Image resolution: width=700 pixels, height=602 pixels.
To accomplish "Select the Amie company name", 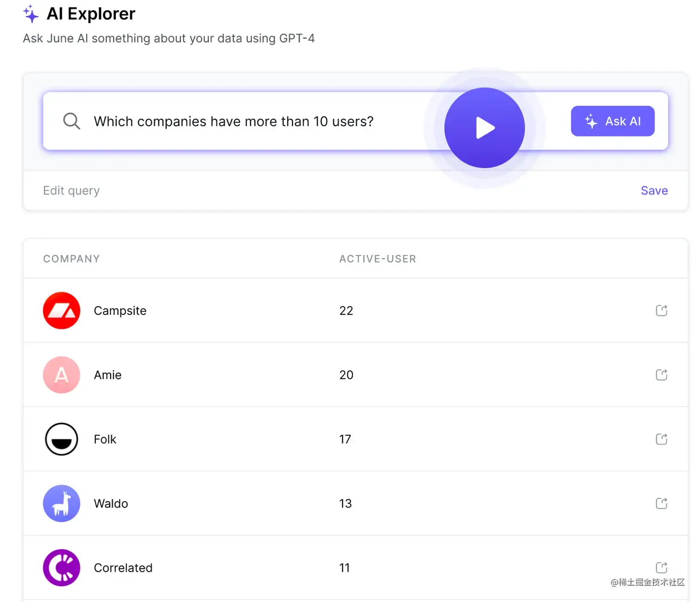I will coord(107,375).
